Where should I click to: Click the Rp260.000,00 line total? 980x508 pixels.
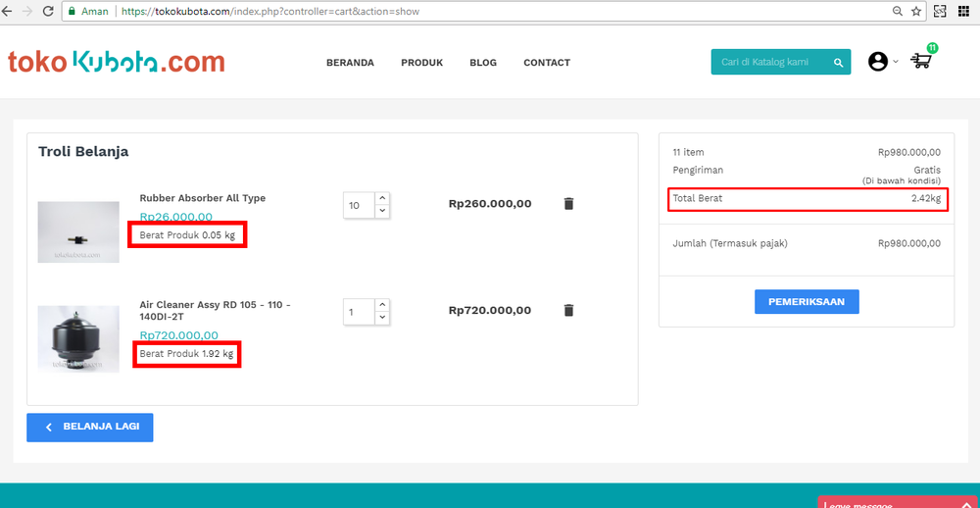[x=490, y=203]
